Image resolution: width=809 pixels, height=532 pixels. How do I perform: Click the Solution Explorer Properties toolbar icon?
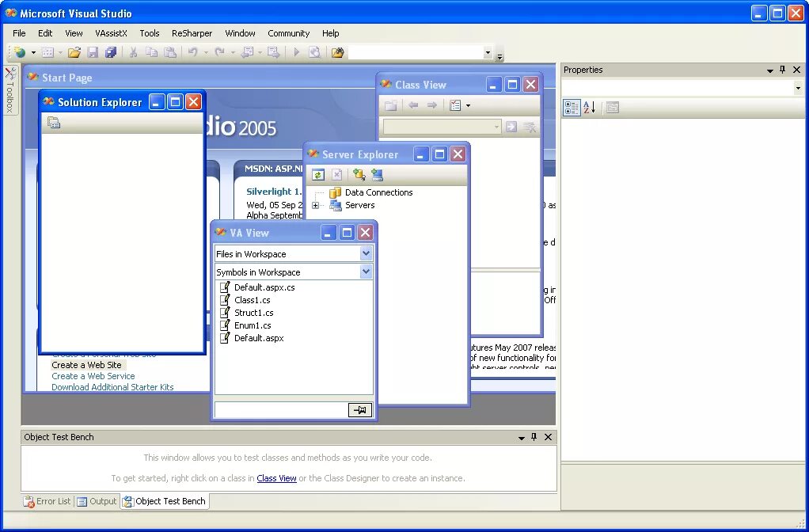tap(54, 123)
